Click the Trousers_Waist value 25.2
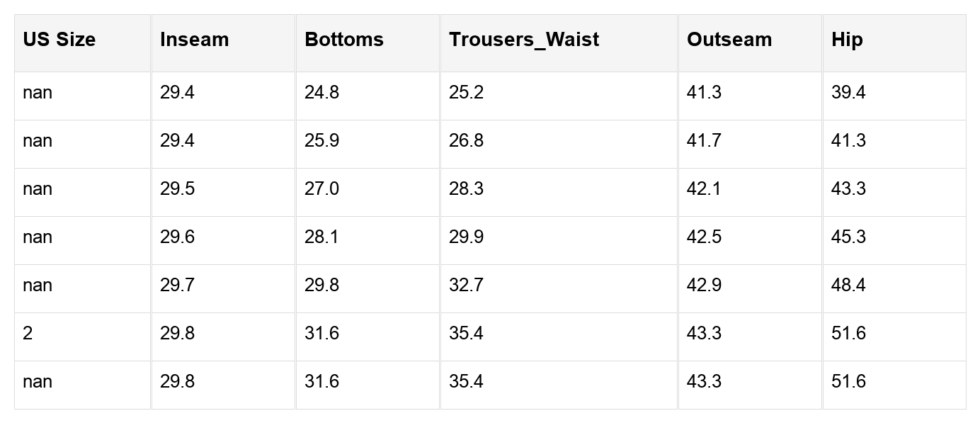Screen dimensions: 980x423 [467, 93]
